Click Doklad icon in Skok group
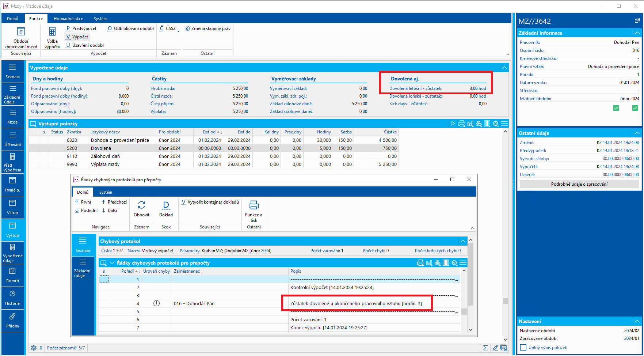The width and height of the screenshot is (644, 356). [x=166, y=205]
